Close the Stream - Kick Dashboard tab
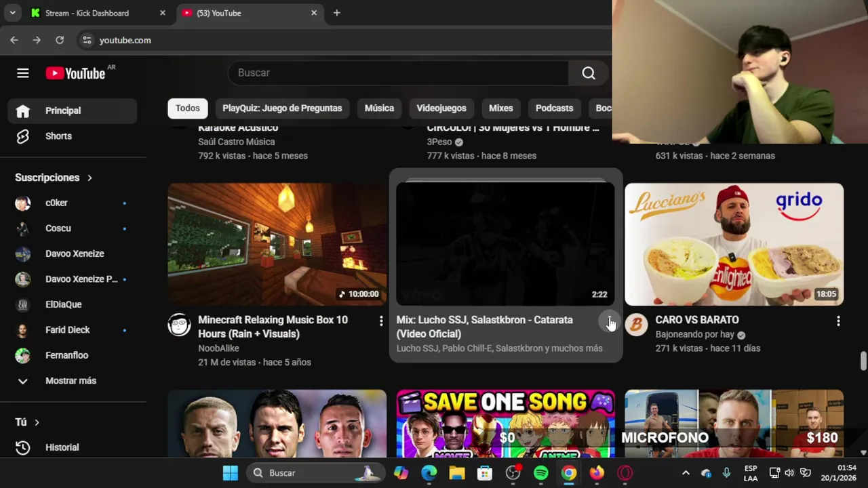Image resolution: width=868 pixels, height=488 pixels. click(x=163, y=13)
